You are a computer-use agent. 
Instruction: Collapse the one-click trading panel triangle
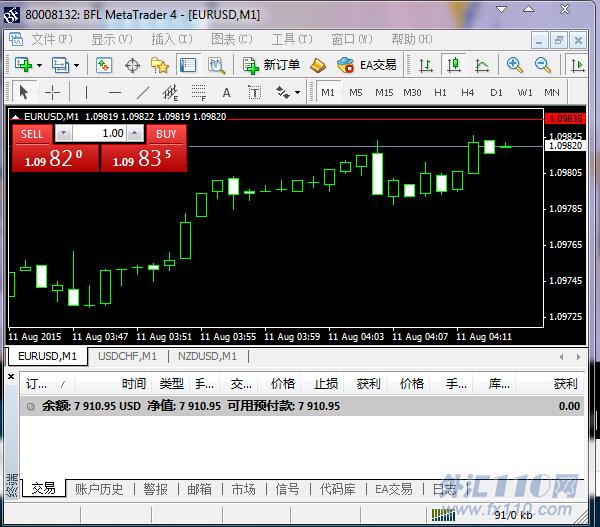coord(15,116)
